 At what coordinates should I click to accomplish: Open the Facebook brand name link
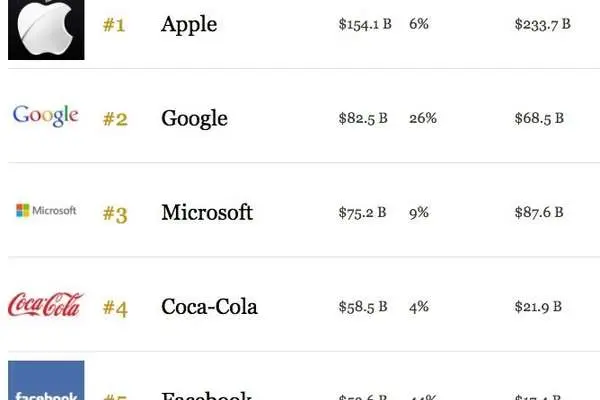[206, 395]
